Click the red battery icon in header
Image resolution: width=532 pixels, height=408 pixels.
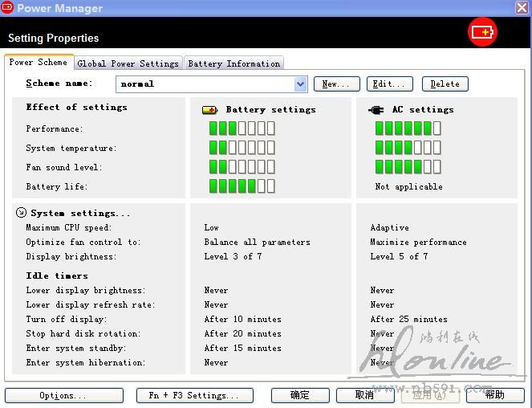482,32
